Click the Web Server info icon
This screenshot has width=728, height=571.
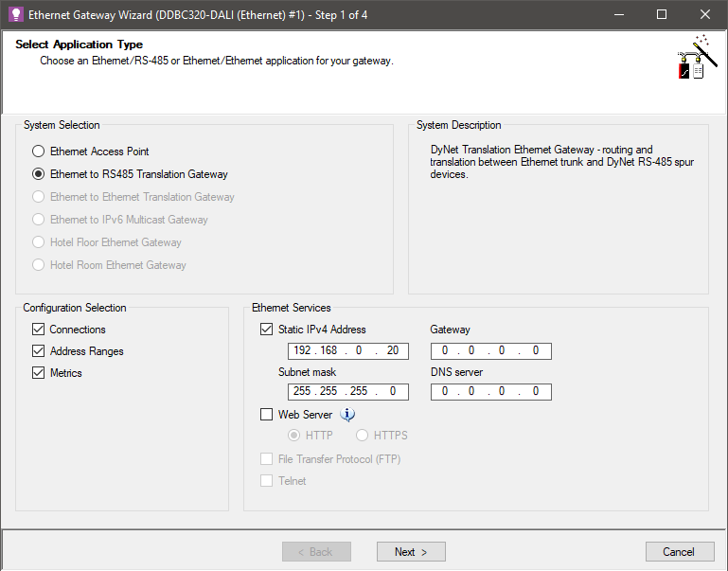click(347, 415)
